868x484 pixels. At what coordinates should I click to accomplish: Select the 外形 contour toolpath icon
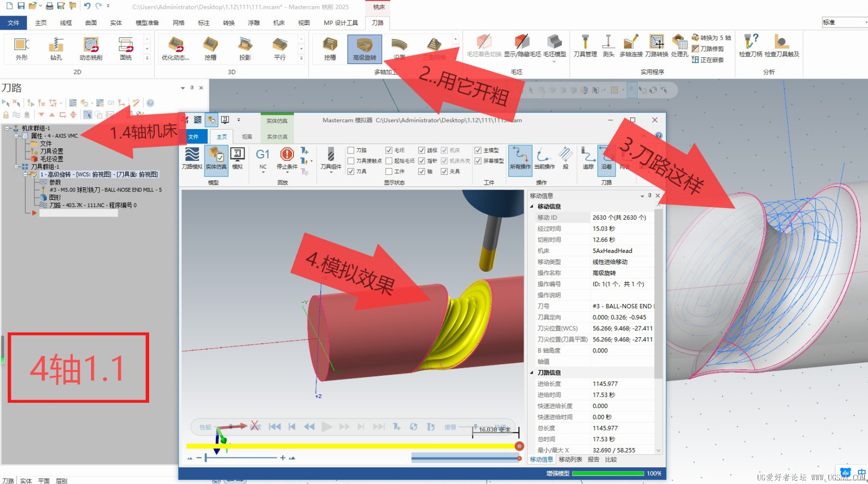(x=21, y=49)
